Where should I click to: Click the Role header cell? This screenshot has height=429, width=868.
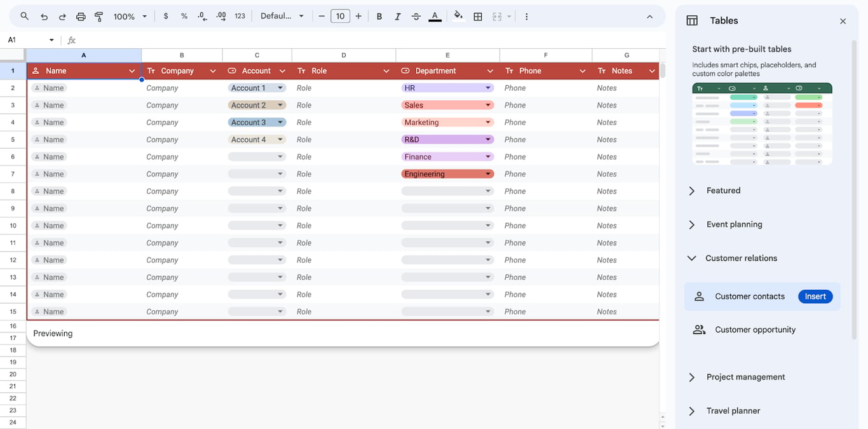point(344,71)
